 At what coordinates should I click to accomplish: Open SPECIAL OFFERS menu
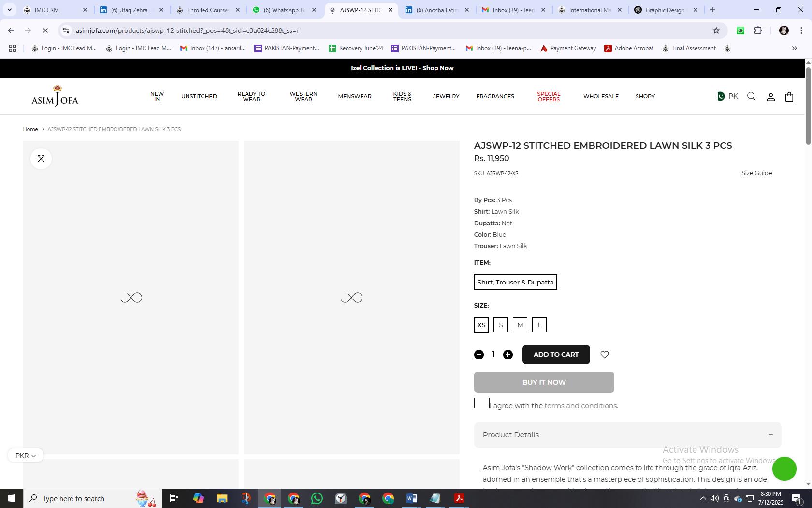tap(549, 96)
